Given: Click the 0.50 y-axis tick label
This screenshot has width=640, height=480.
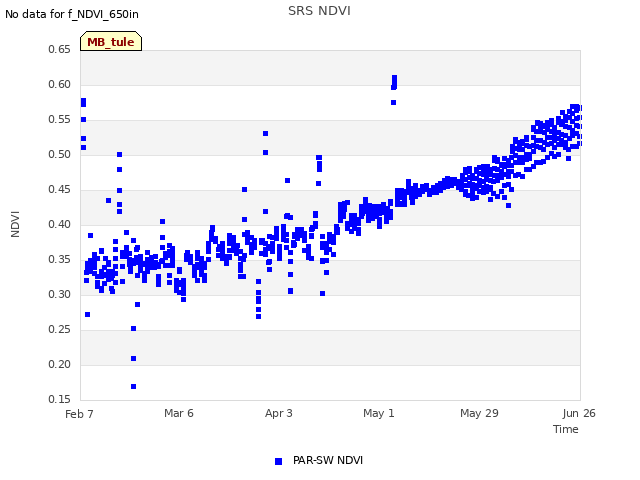Looking at the screenshot, I should (59, 154).
